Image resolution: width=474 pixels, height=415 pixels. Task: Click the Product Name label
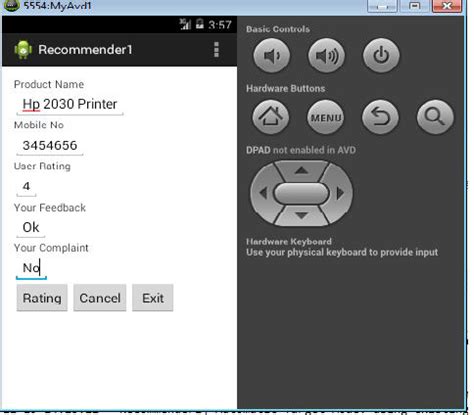pos(49,84)
